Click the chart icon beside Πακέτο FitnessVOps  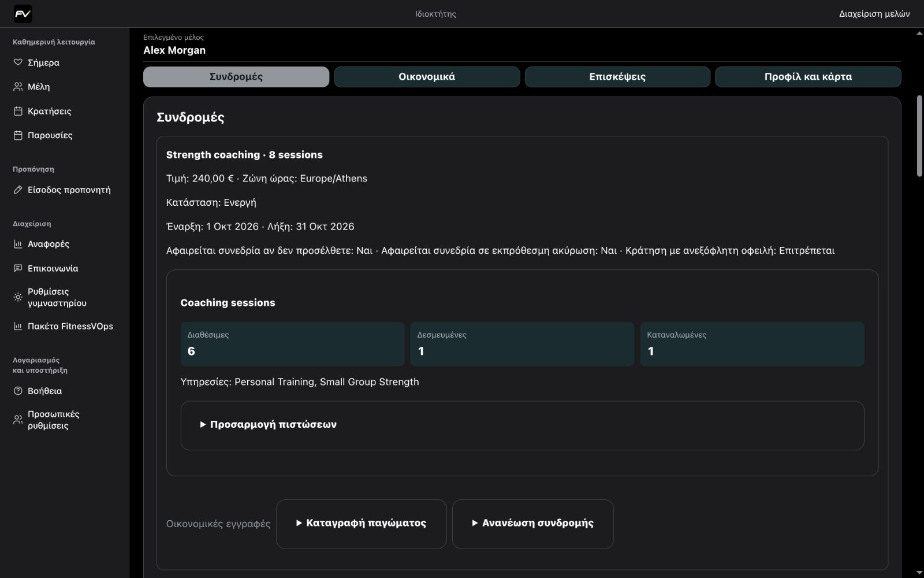(x=18, y=326)
